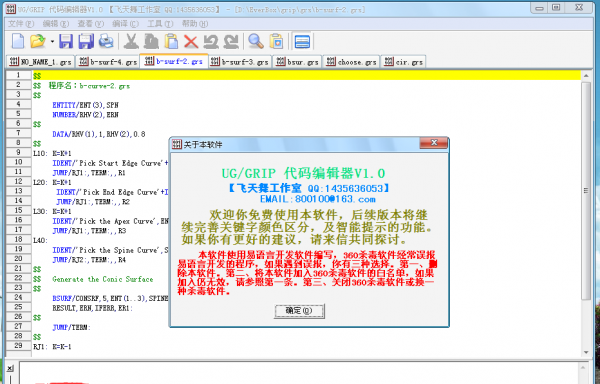
Task: Click editor scrollbar down arrow
Action: tap(586, 352)
